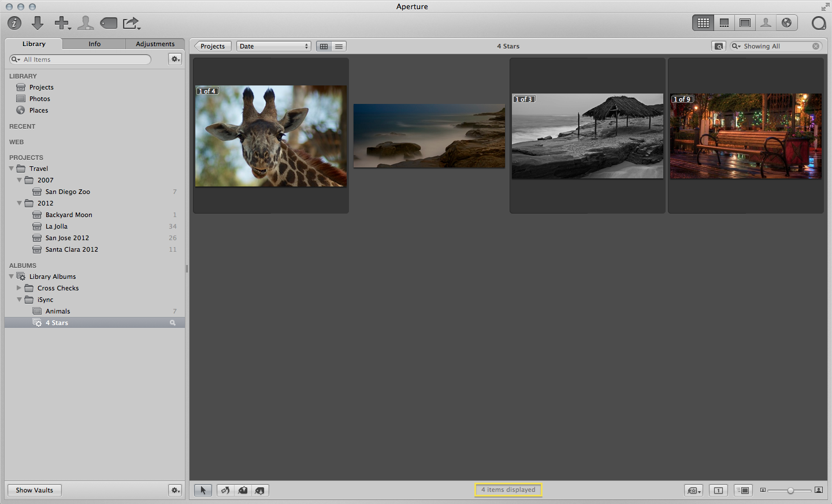This screenshot has height=504, width=832.
Task: Open the Date sort dropdown
Action: pos(273,46)
